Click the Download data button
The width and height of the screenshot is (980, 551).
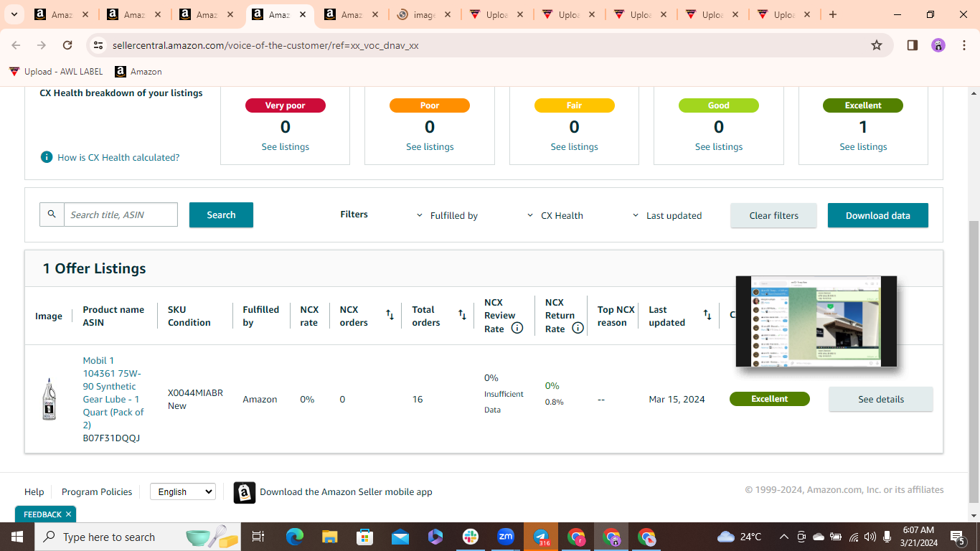(878, 215)
